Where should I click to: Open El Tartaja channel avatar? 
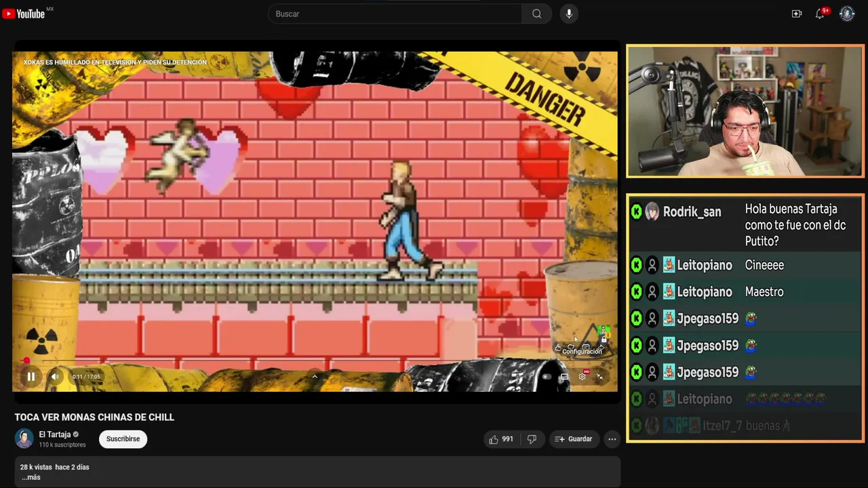coord(24,439)
